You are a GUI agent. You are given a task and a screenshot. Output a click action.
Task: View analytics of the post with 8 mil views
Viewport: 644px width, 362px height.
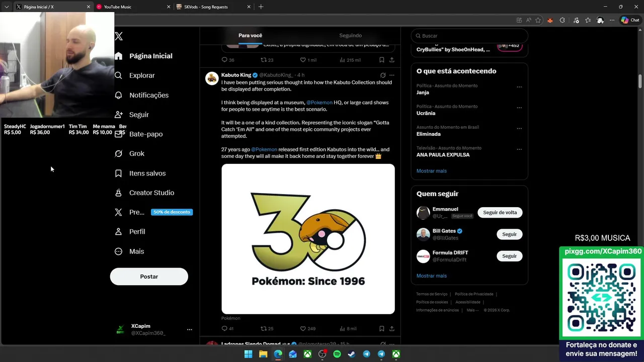(x=348, y=329)
